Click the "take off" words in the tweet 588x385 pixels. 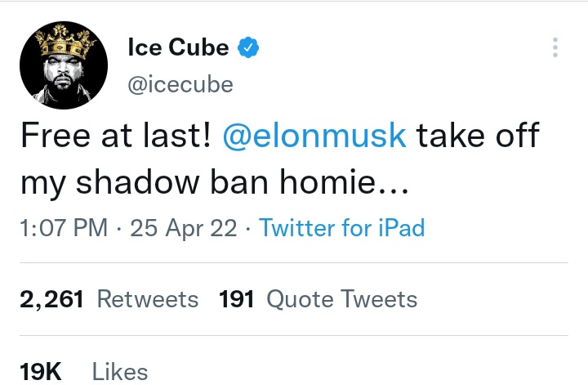pos(478,136)
